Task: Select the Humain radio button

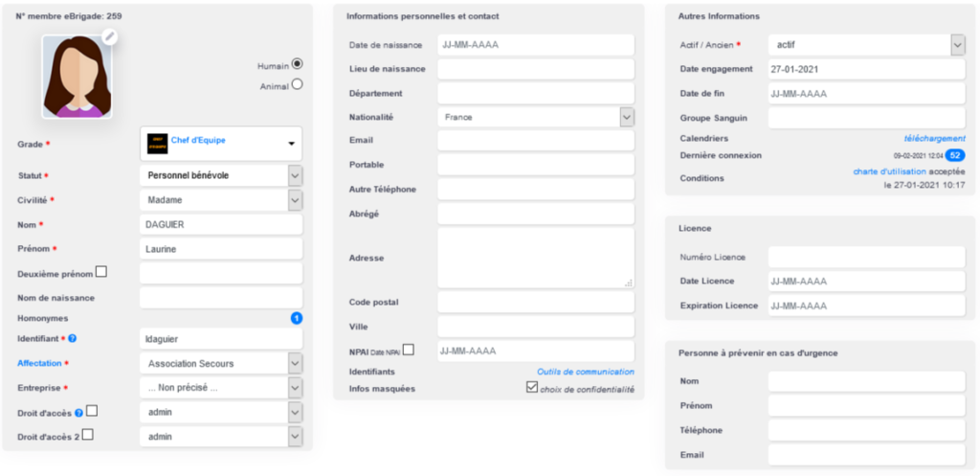Action: click(297, 64)
